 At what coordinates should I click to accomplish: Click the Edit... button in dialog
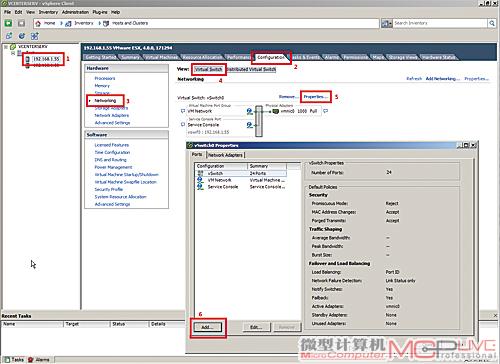(x=256, y=327)
